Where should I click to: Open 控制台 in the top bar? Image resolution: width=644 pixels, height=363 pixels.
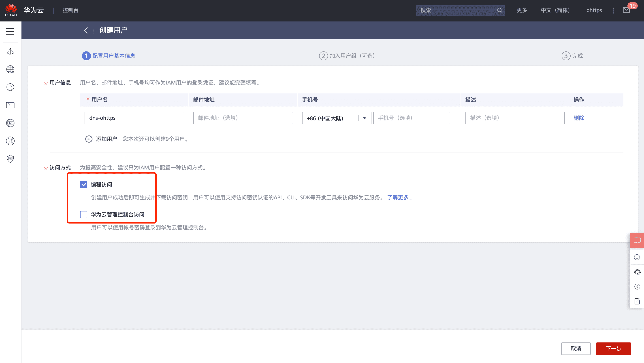(x=70, y=10)
